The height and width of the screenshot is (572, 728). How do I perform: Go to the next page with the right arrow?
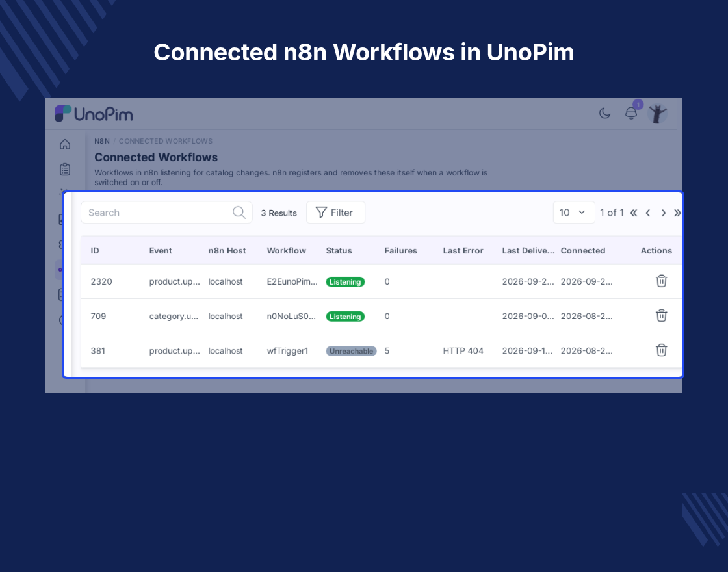coord(664,213)
